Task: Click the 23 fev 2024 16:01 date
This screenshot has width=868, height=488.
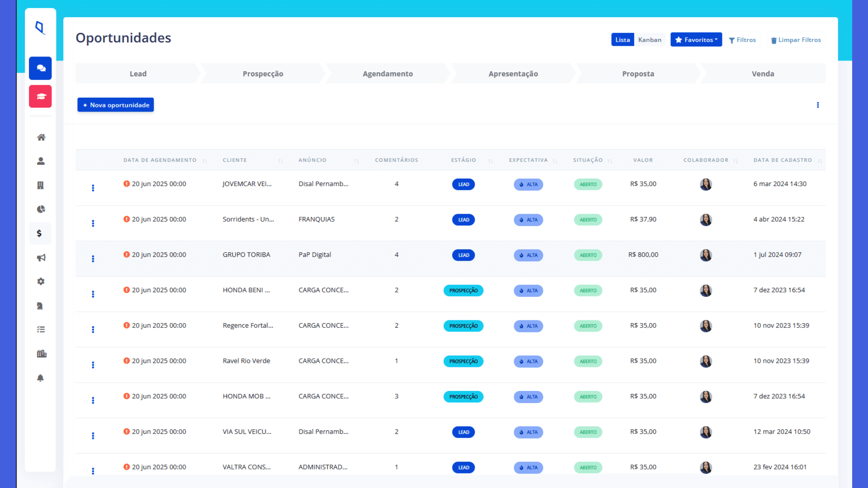Action: pos(780,467)
